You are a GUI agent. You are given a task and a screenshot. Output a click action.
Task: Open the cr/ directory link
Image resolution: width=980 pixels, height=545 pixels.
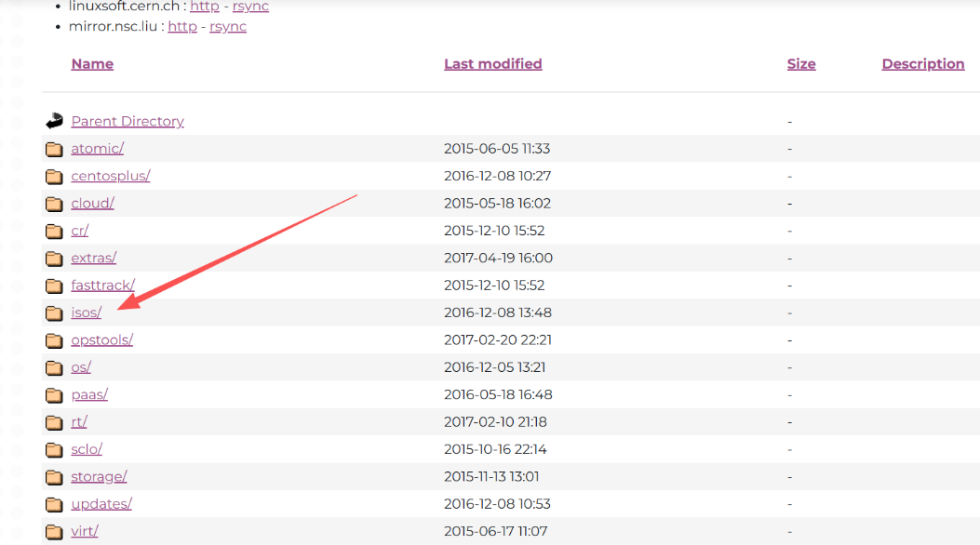[x=80, y=231]
